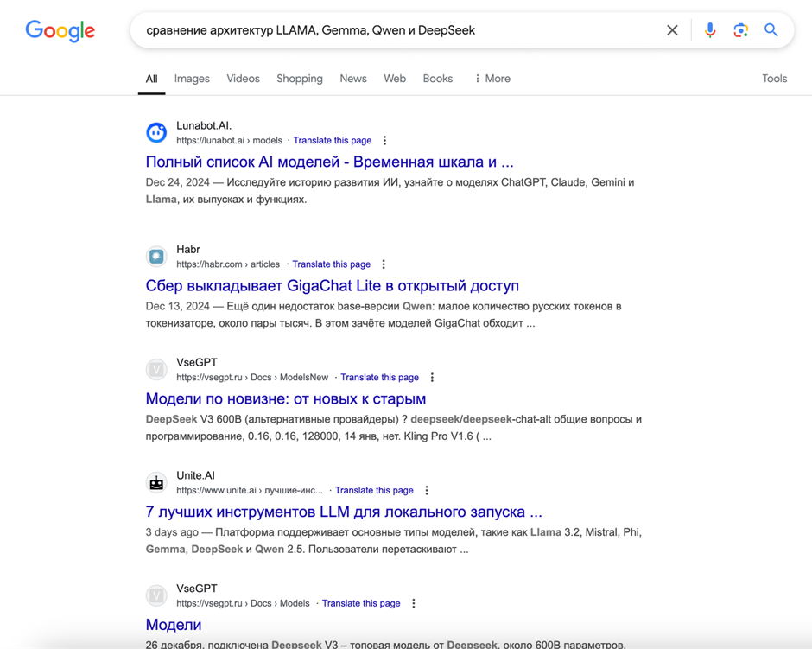Expand the More search filters menu
The width and height of the screenshot is (812, 649).
(492, 79)
